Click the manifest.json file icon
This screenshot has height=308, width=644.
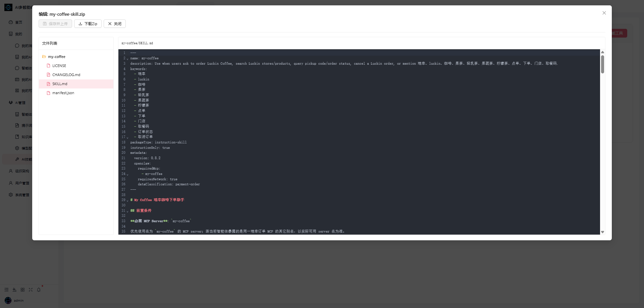(x=48, y=93)
